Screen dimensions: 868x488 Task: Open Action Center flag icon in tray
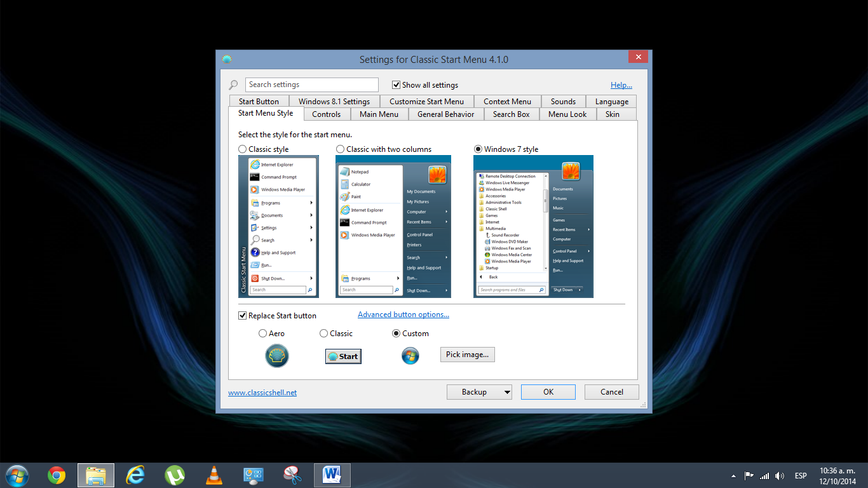click(749, 475)
